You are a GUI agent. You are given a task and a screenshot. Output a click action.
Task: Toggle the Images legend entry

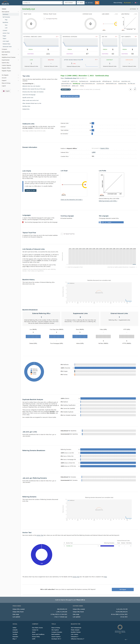tap(34, 372)
